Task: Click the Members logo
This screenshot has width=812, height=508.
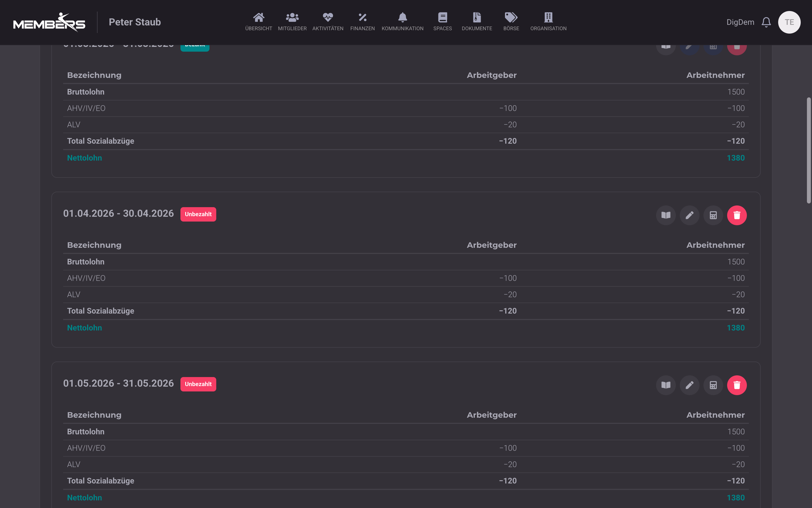Action: 49,22
